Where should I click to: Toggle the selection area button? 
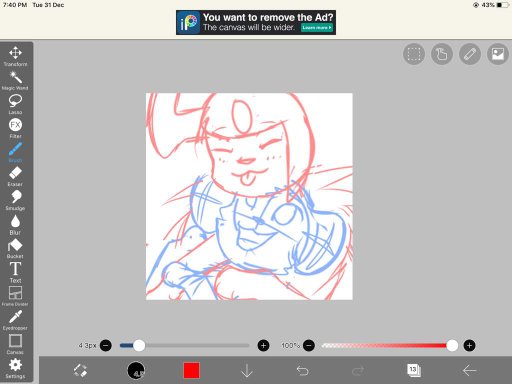pos(414,54)
